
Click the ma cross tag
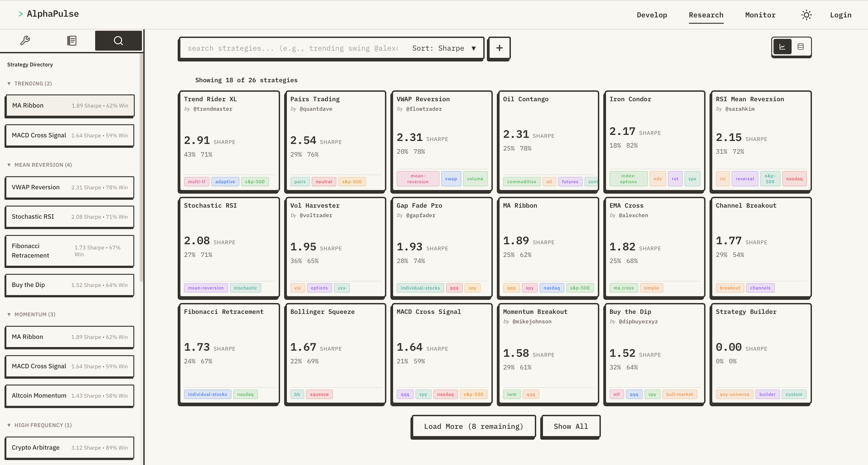(623, 288)
